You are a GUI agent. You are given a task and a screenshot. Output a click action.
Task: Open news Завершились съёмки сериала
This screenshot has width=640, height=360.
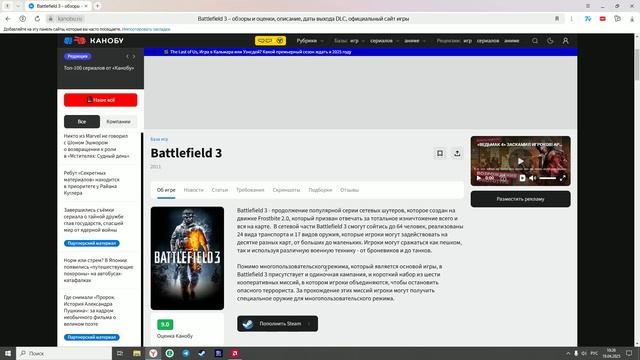(x=93, y=220)
